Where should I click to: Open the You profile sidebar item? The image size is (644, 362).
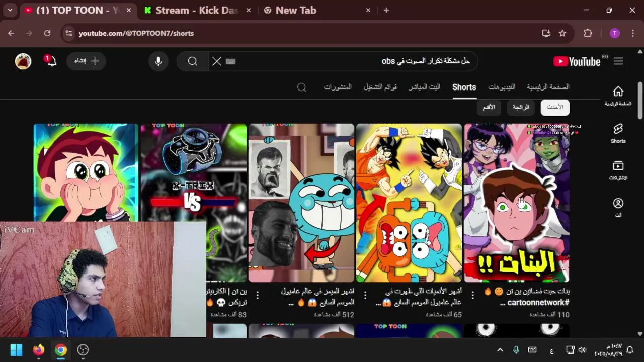click(618, 208)
